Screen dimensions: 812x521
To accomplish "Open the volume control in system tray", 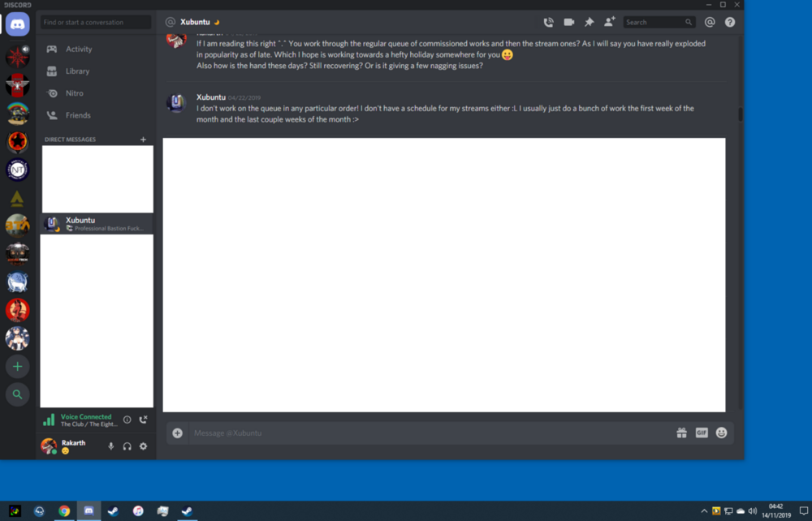I will [x=753, y=511].
